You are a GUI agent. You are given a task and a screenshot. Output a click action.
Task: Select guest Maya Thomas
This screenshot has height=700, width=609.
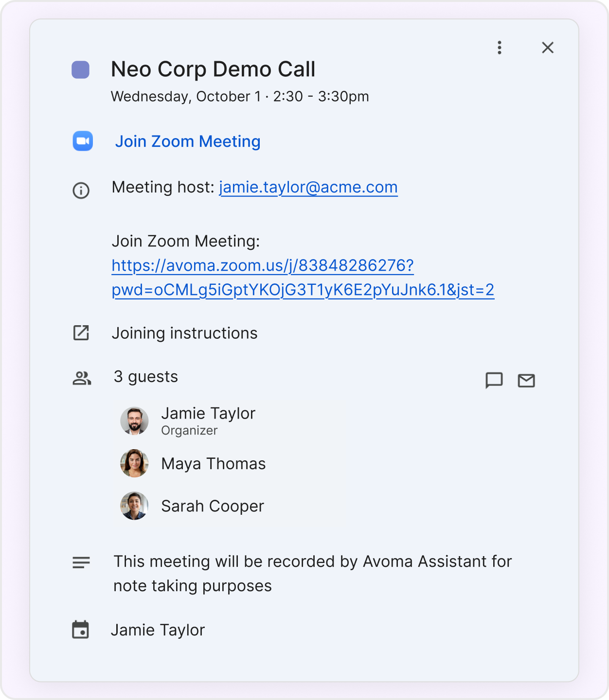point(213,464)
